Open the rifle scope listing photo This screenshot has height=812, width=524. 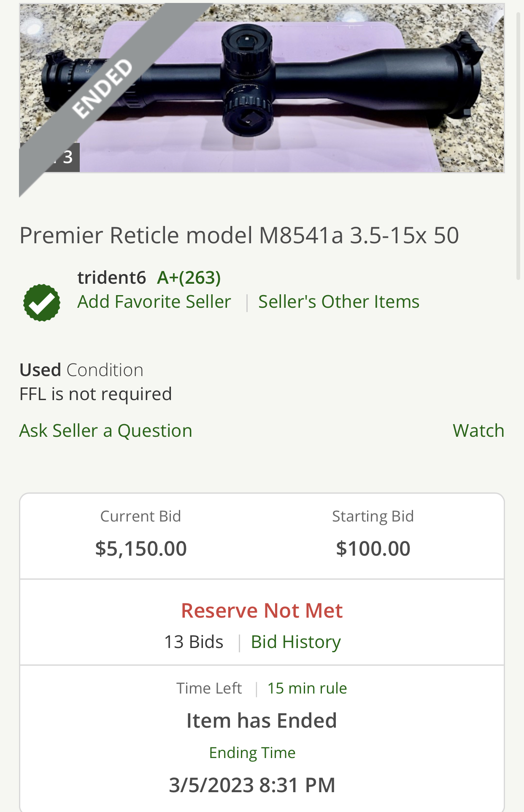[x=295, y=89]
